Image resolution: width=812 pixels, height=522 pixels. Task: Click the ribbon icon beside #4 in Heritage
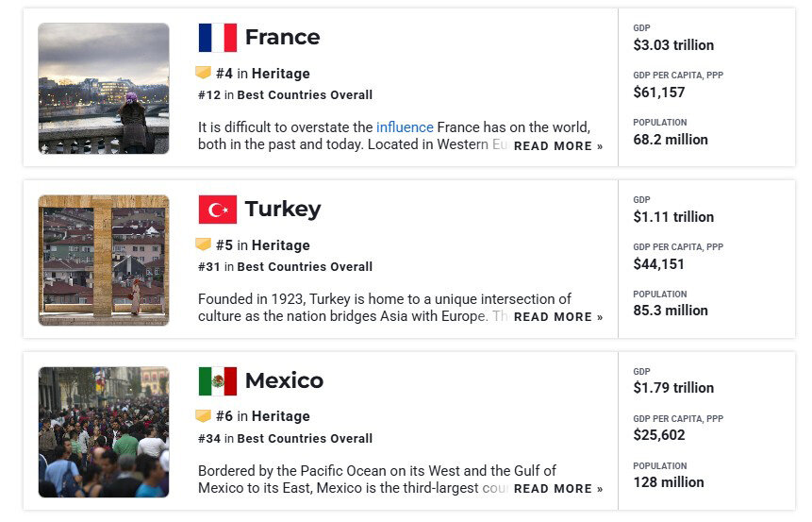(204, 73)
